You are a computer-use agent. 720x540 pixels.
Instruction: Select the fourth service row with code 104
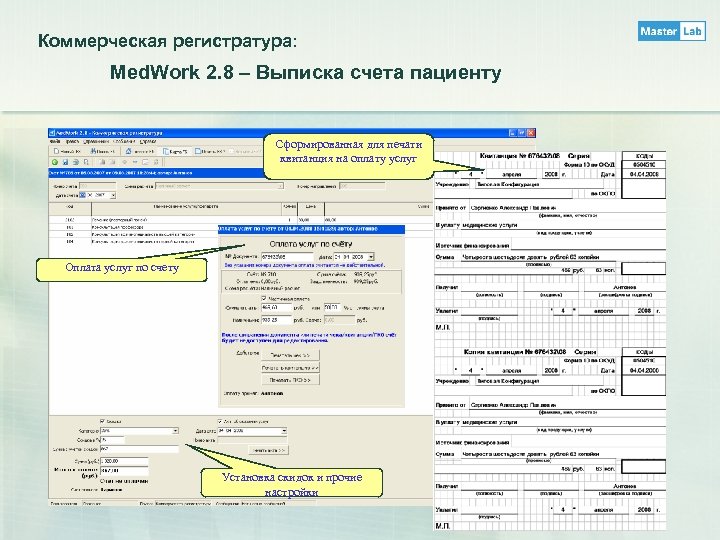133,241
